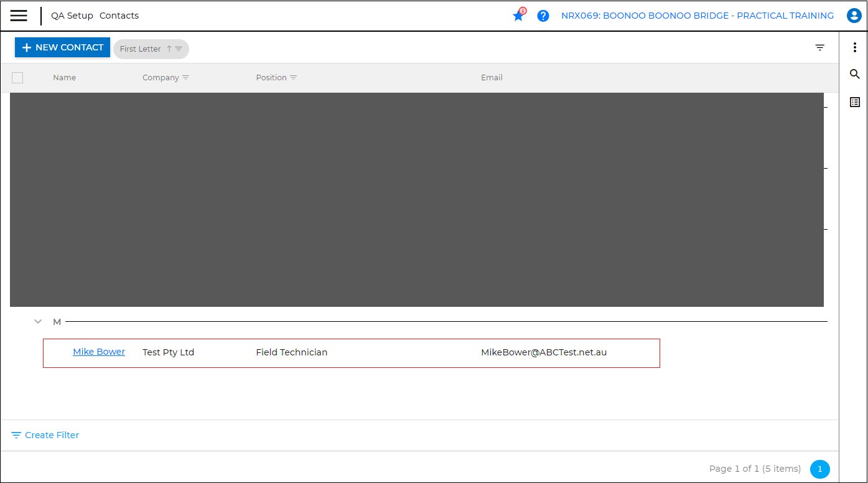Tick the select-all checkbox in table header
Image resolution: width=868 pixels, height=483 pixels.
click(x=17, y=78)
